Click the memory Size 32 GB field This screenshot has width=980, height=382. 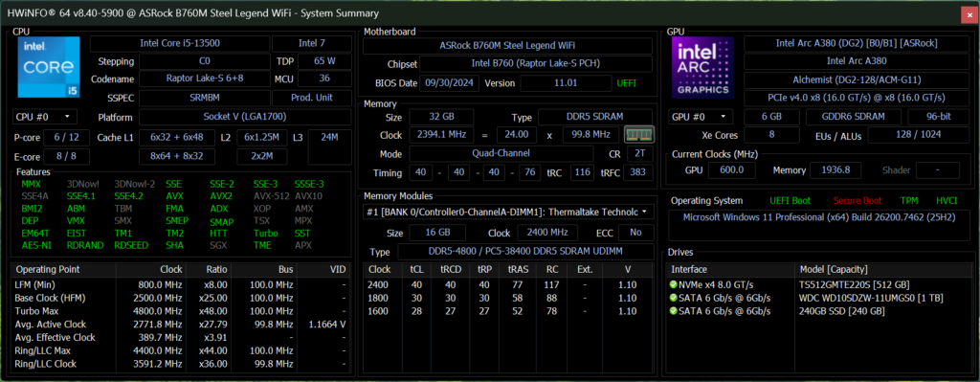(440, 117)
